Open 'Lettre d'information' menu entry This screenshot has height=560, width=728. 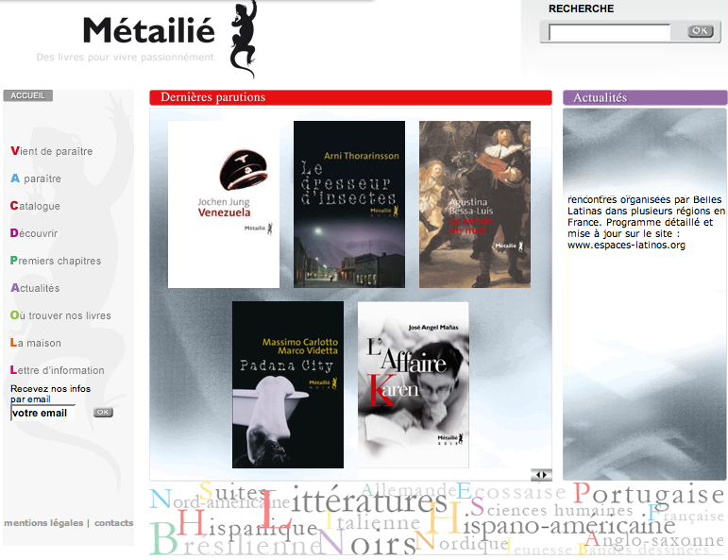(57, 370)
